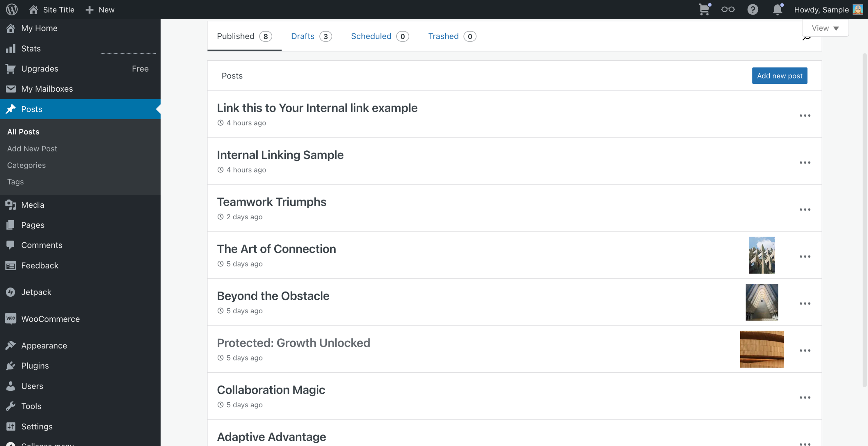Open ellipsis menu for Internal Linking Sample
Image resolution: width=868 pixels, height=446 pixels.
(805, 163)
